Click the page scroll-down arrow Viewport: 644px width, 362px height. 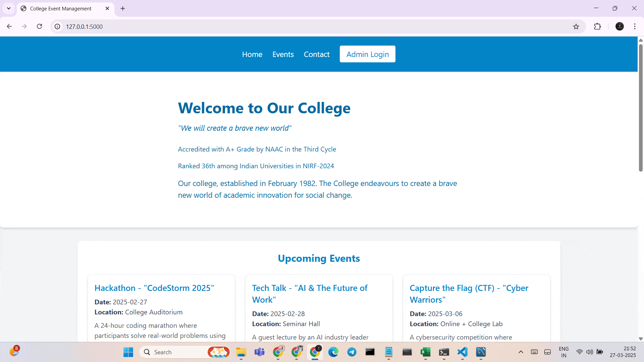[x=641, y=339]
